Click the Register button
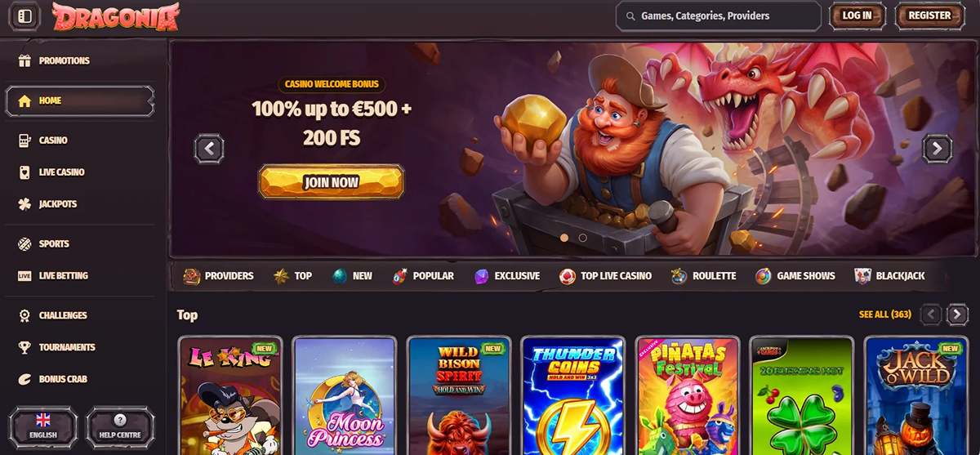The width and height of the screenshot is (980, 455). click(929, 16)
